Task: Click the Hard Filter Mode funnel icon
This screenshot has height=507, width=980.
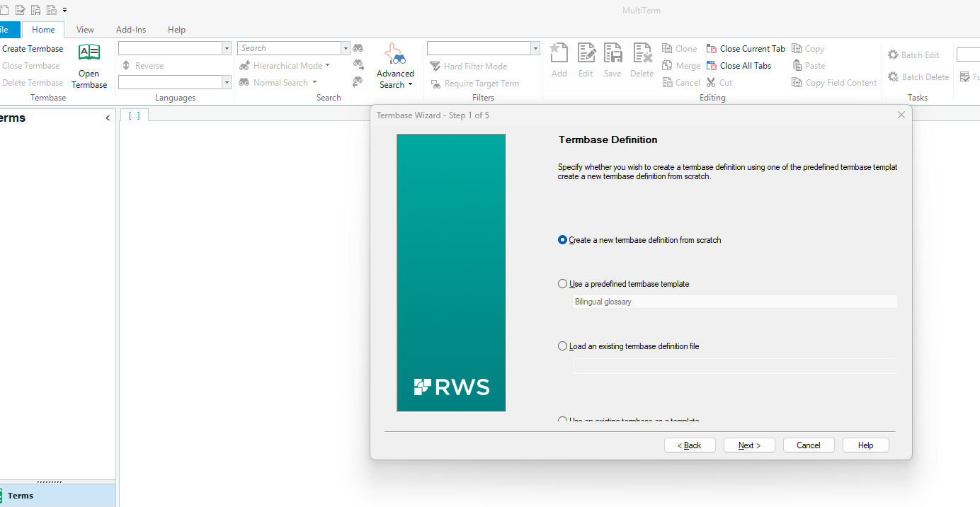Action: [435, 67]
